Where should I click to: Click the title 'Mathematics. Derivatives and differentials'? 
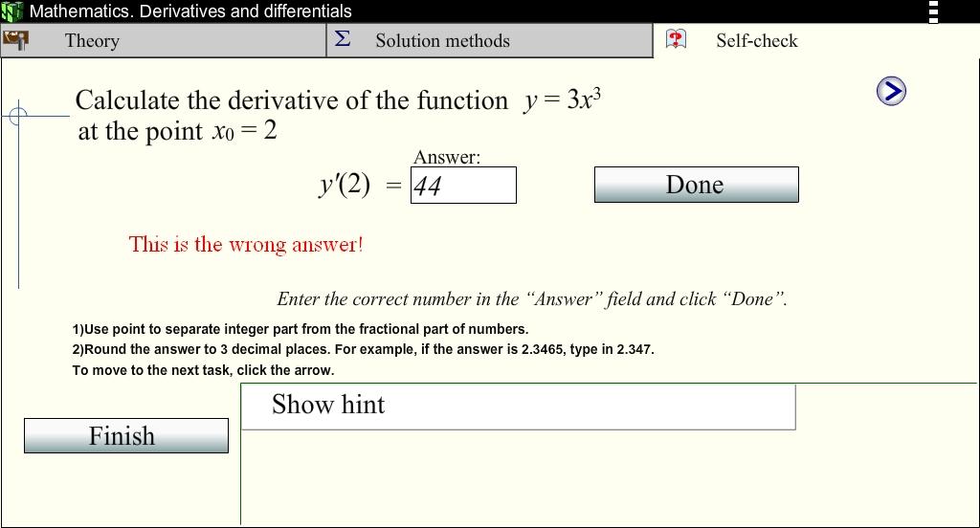pos(190,11)
